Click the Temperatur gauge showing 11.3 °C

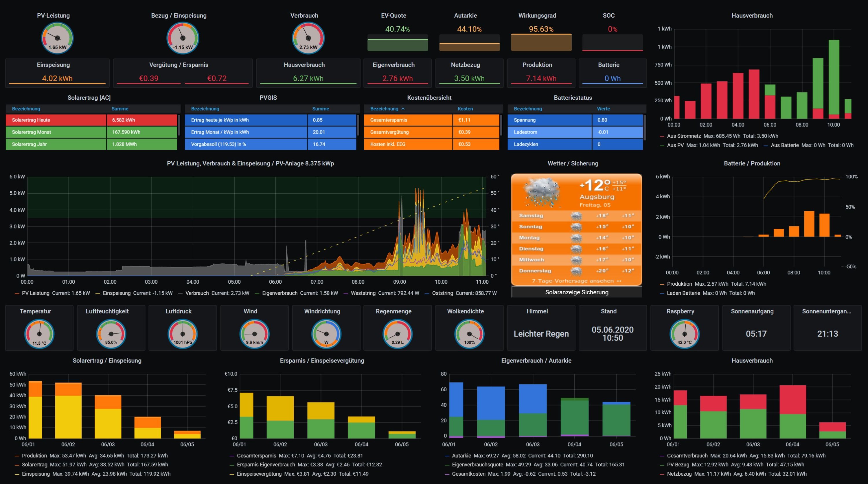click(39, 334)
